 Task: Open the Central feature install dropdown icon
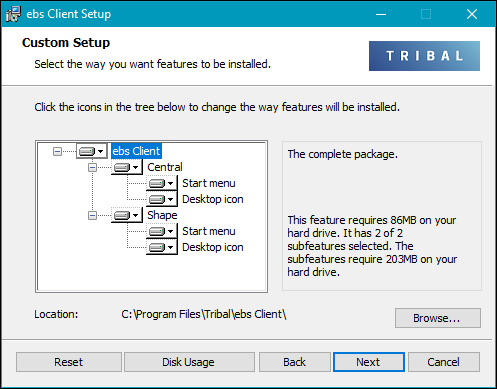[127, 167]
